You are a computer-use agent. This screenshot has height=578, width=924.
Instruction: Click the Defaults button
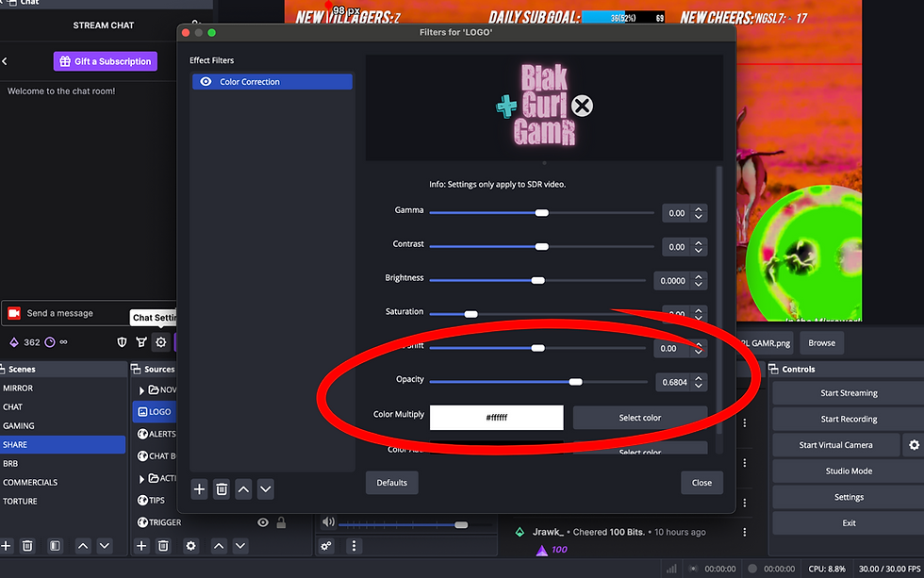[392, 483]
